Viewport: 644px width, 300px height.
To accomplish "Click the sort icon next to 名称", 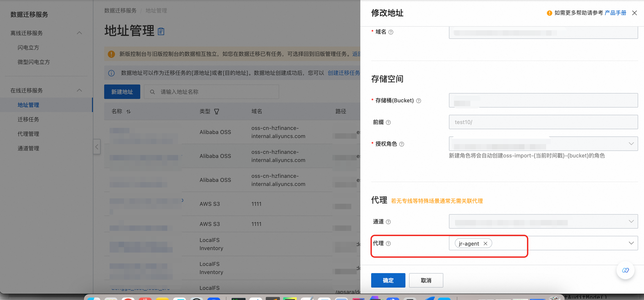I will [128, 111].
